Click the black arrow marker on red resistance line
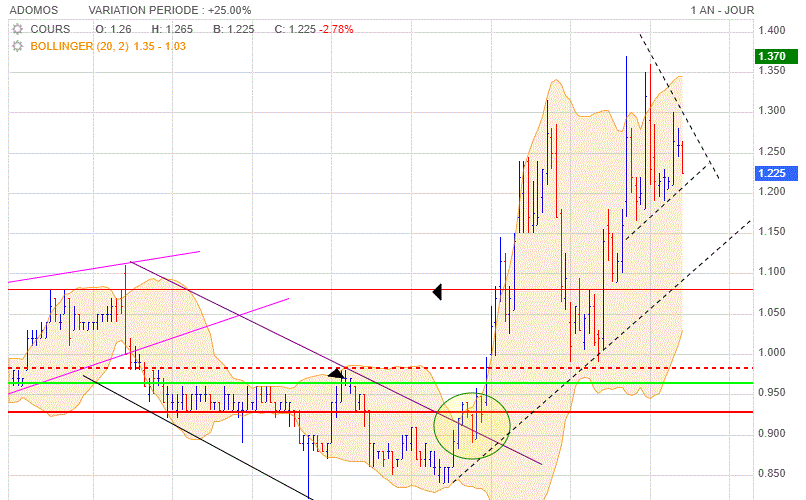 tap(437, 292)
